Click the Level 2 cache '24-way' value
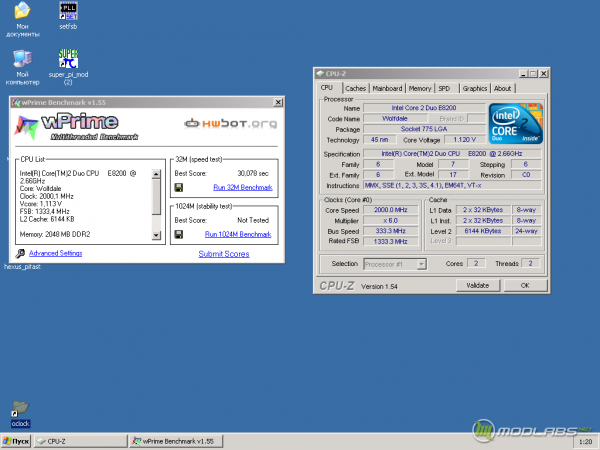 click(527, 231)
